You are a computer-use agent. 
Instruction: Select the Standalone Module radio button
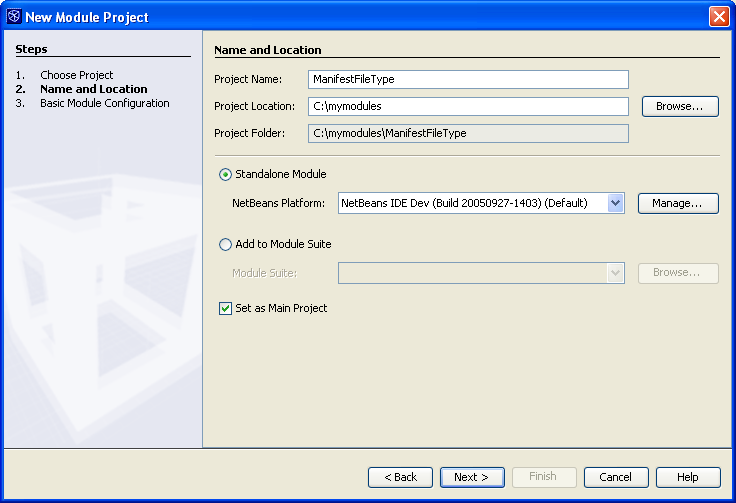click(x=225, y=174)
